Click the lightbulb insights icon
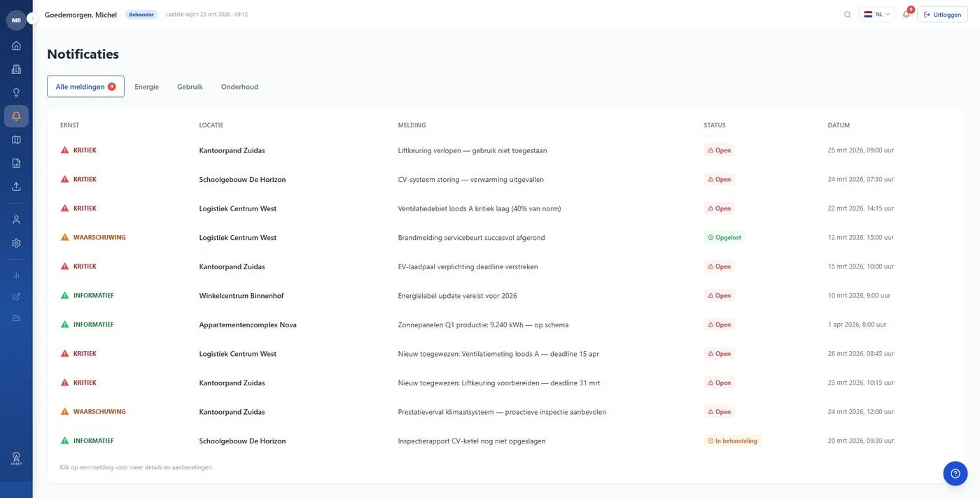Screen dimensions: 980x498 click(x=16, y=92)
